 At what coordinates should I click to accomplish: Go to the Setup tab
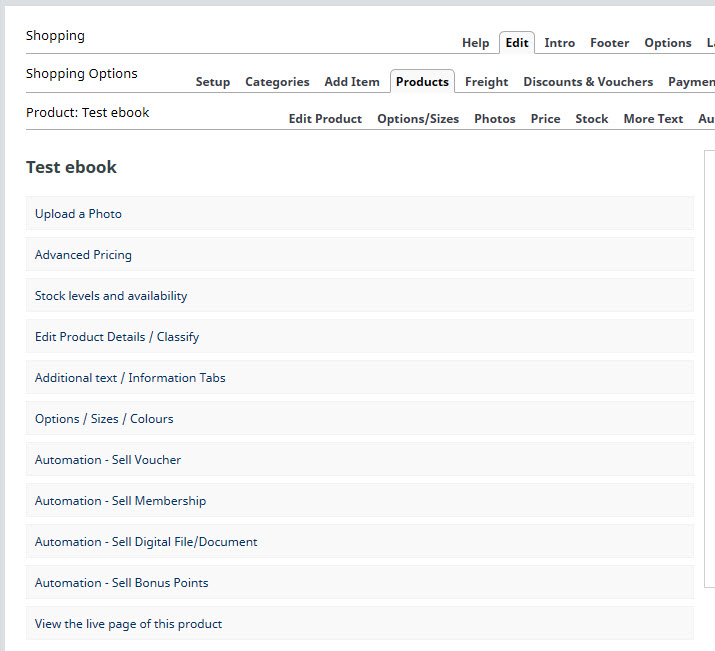(212, 82)
